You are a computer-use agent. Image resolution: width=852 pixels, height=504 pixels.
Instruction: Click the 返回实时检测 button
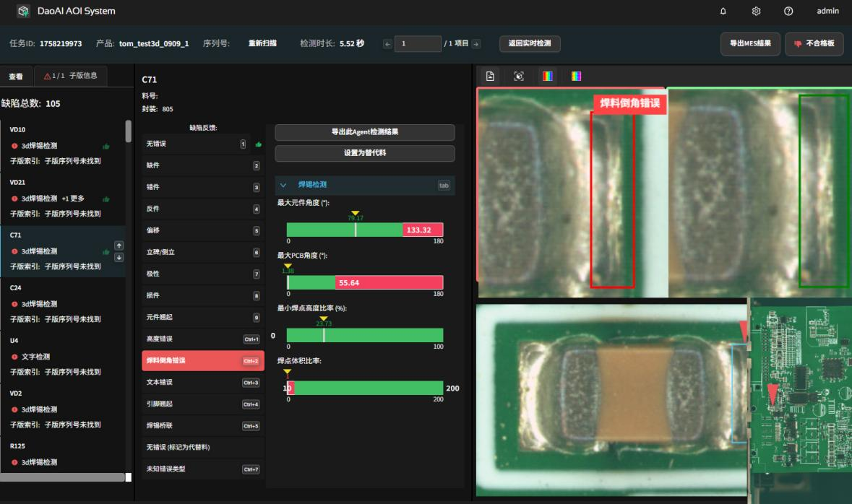529,43
